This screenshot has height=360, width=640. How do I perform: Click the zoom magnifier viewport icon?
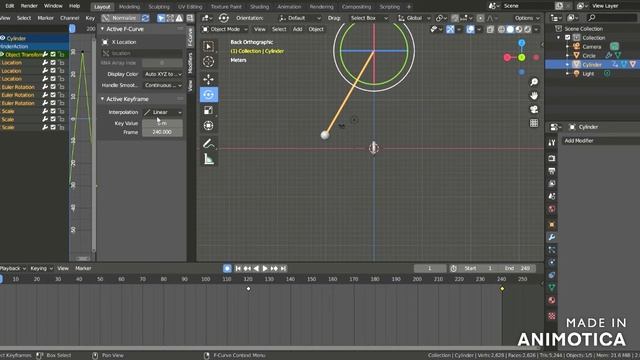pyautogui.click(x=534, y=82)
